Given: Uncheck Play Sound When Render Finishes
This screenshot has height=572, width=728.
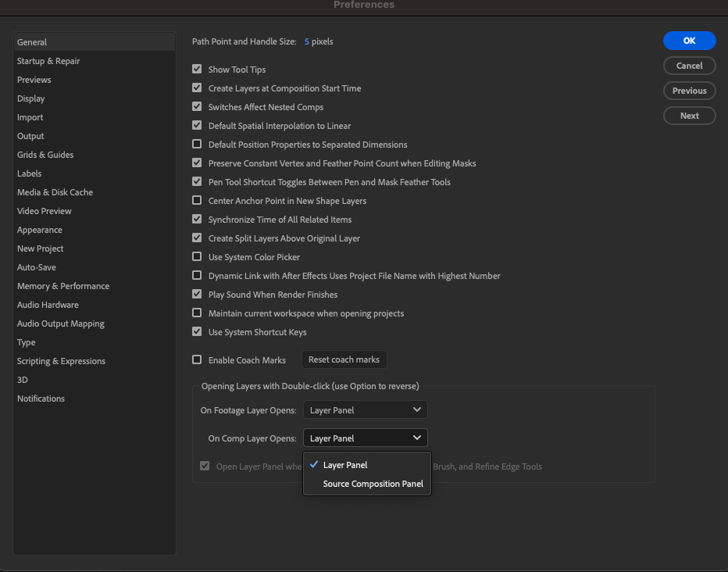Looking at the screenshot, I should (197, 294).
